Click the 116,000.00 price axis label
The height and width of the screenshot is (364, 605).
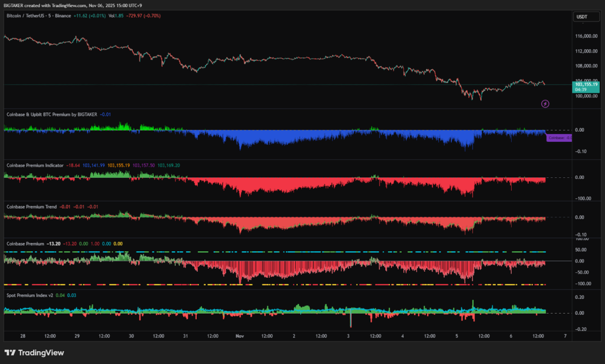tap(586, 36)
